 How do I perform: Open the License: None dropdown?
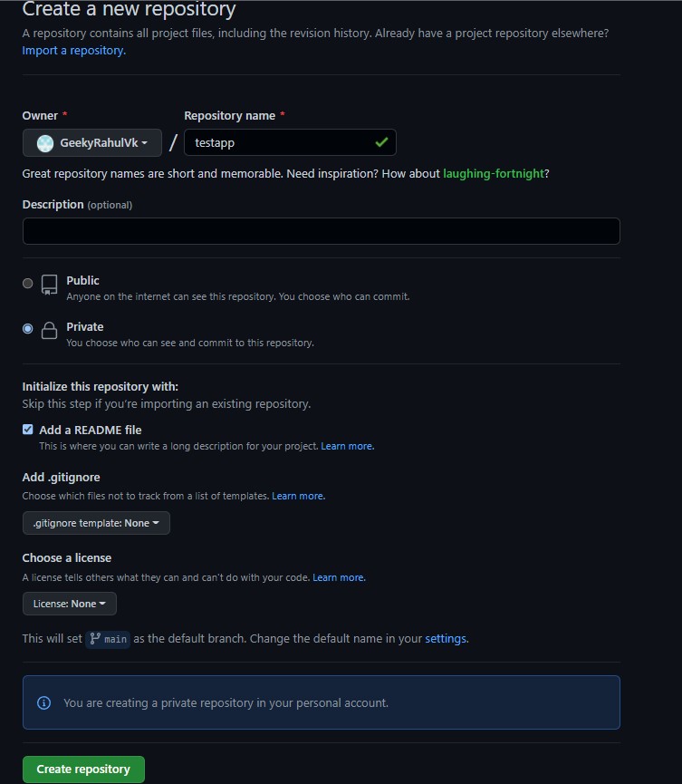(70, 604)
